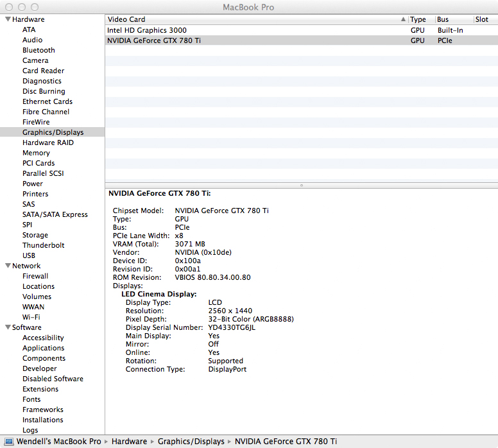Select Memory in the sidebar

36,153
